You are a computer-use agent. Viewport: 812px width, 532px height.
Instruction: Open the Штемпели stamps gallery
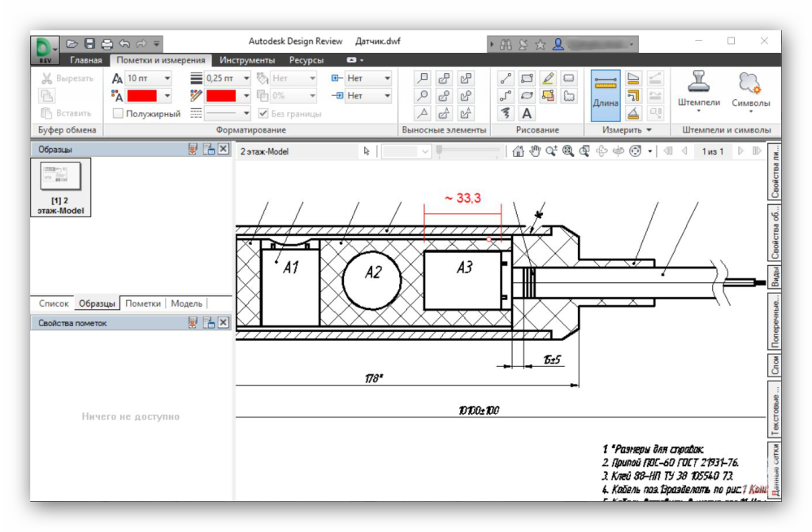tap(699, 89)
